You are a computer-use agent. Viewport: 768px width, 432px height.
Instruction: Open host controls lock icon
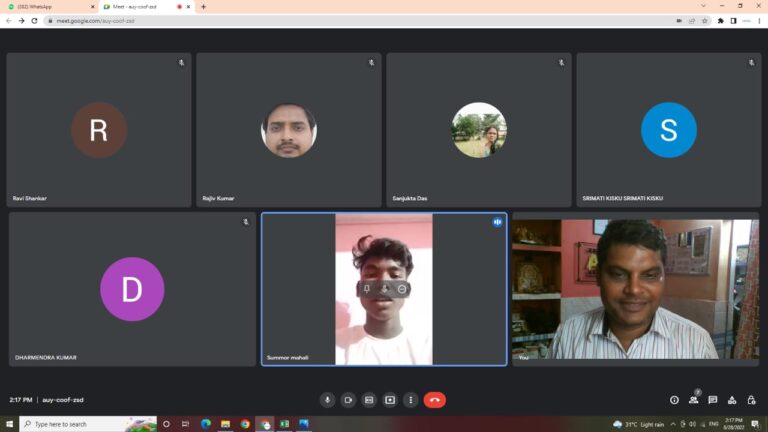point(751,400)
